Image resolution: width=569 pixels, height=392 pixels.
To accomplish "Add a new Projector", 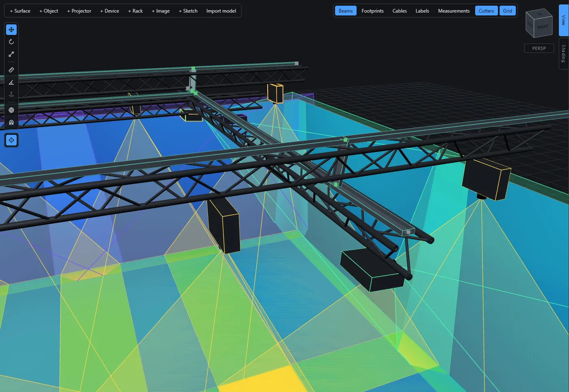I will coord(79,11).
